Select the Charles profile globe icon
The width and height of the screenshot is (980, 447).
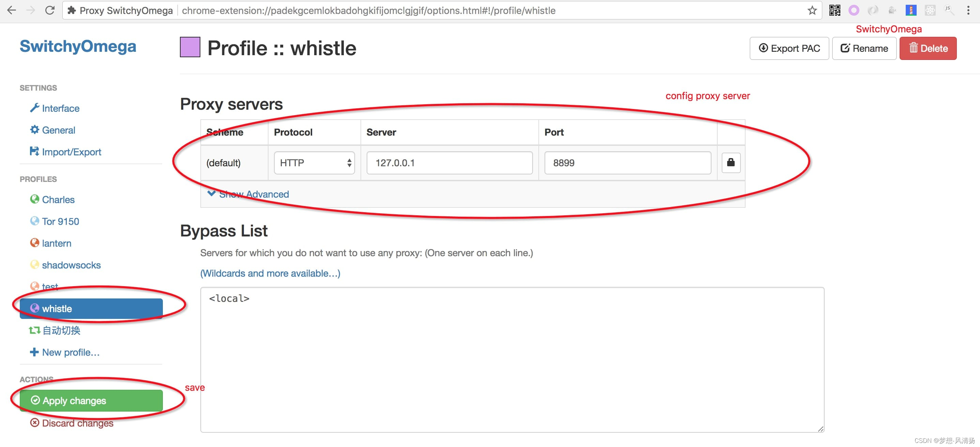[35, 199]
